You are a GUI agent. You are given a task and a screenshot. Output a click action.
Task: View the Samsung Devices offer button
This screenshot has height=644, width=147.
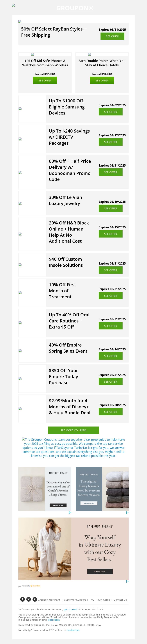point(110,112)
